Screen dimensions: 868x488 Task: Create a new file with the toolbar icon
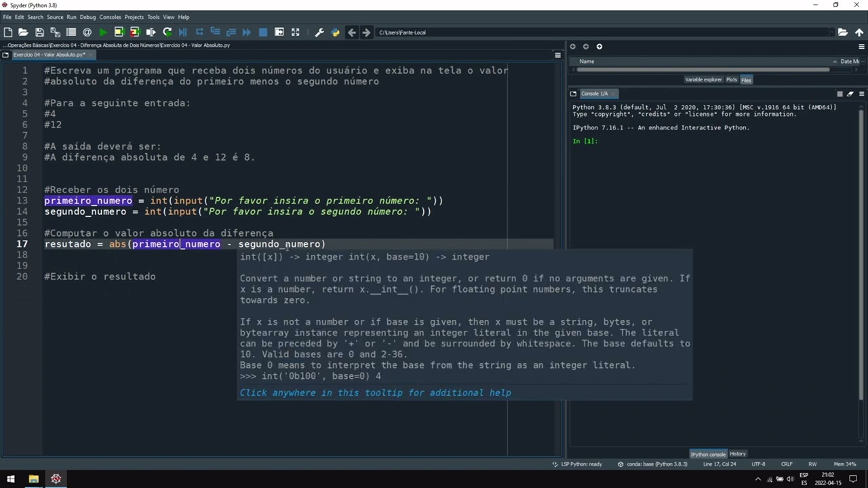pyautogui.click(x=8, y=32)
